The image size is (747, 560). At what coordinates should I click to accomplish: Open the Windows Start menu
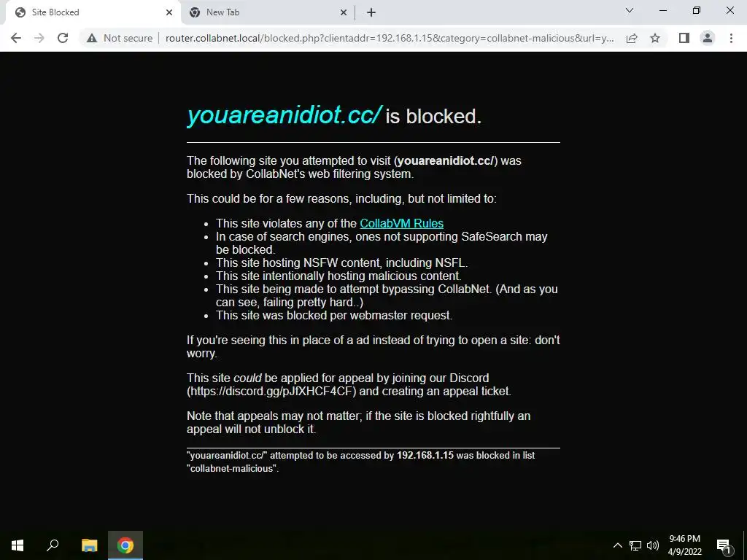18,545
